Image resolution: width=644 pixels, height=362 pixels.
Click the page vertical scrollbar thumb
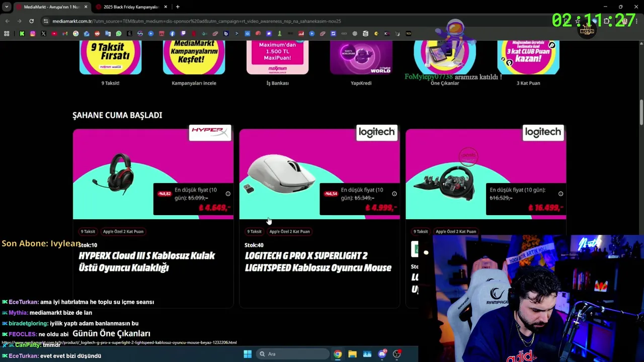pos(641,113)
